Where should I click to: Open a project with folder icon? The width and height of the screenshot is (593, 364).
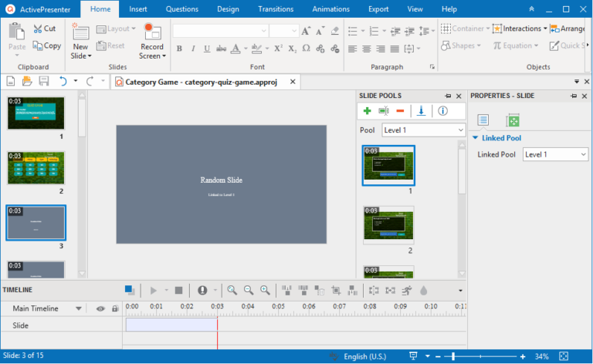coord(27,81)
